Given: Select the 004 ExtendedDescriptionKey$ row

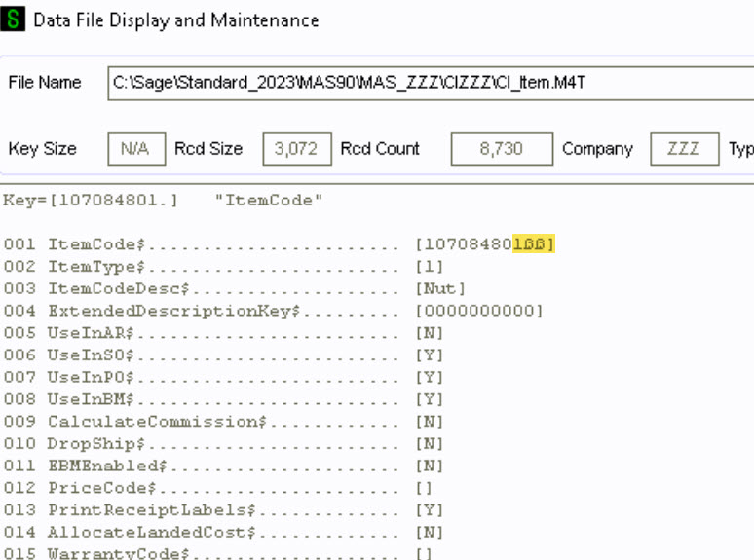Looking at the screenshot, I should coord(273,311).
